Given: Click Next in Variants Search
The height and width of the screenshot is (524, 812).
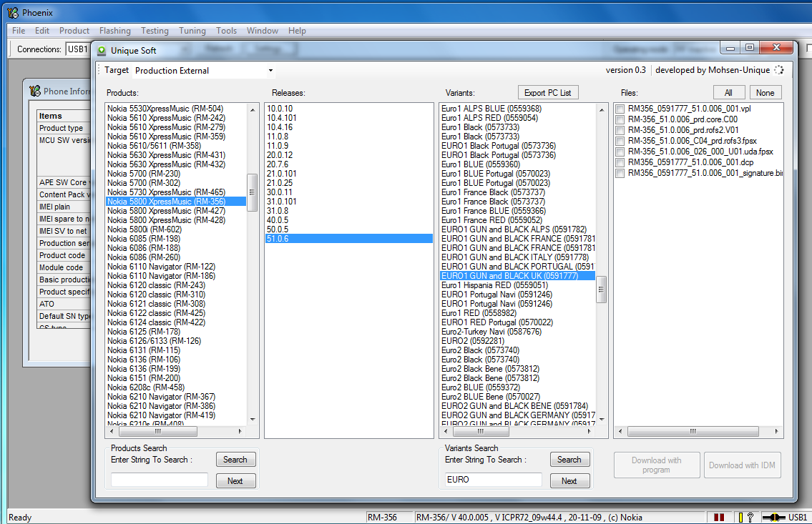Looking at the screenshot, I should 569,480.
